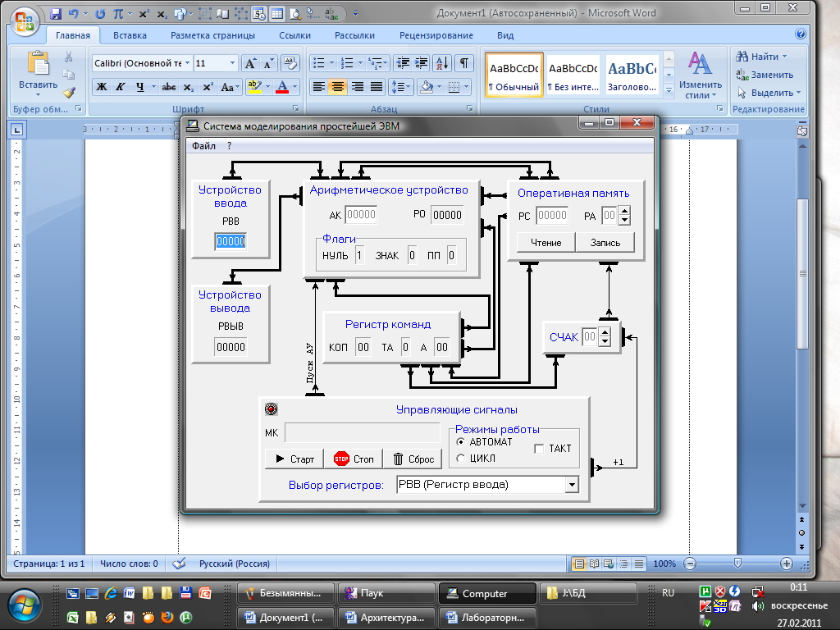This screenshot has width=840, height=630.
Task: Click the bulleted list icon
Action: coord(319,64)
